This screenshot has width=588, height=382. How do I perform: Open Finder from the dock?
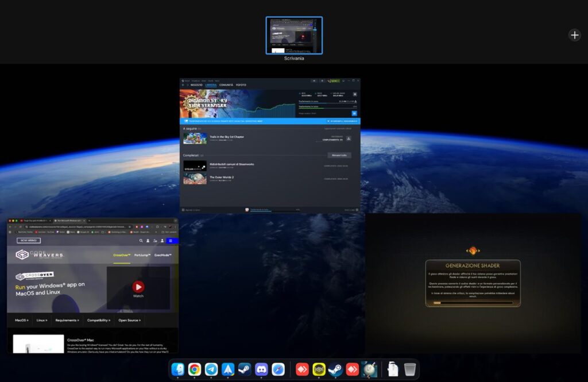[178, 369]
